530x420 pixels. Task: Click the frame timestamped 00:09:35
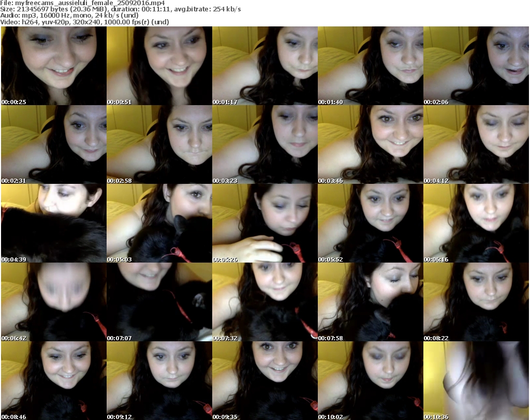pyautogui.click(x=264, y=381)
